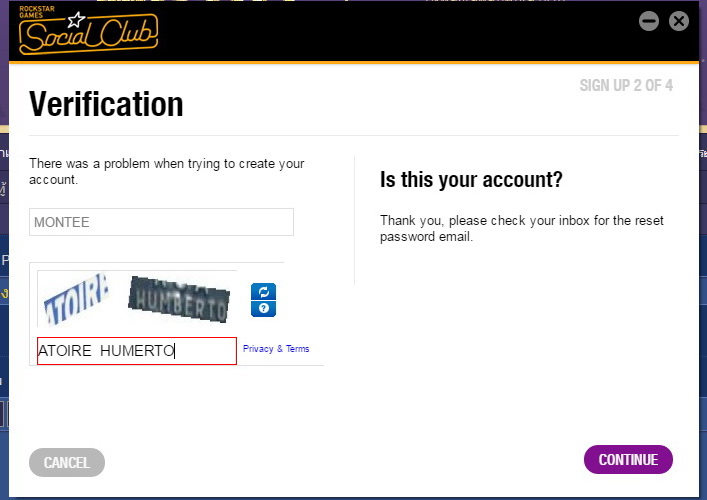
Task: Click the Social Club logo
Action: pos(88,31)
